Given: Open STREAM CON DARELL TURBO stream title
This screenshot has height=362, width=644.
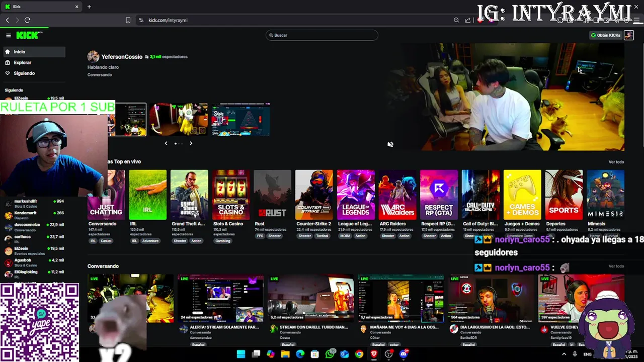Looking at the screenshot, I should pyautogui.click(x=314, y=327).
